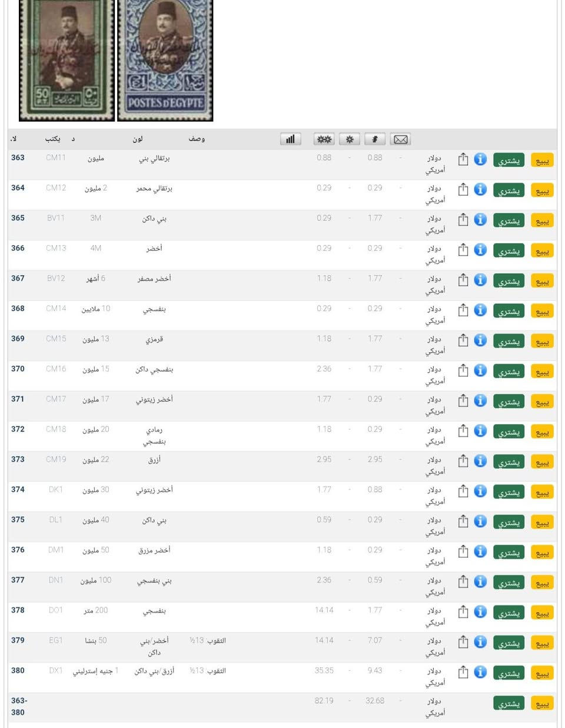Click green buy button for set 363-380

point(508,703)
